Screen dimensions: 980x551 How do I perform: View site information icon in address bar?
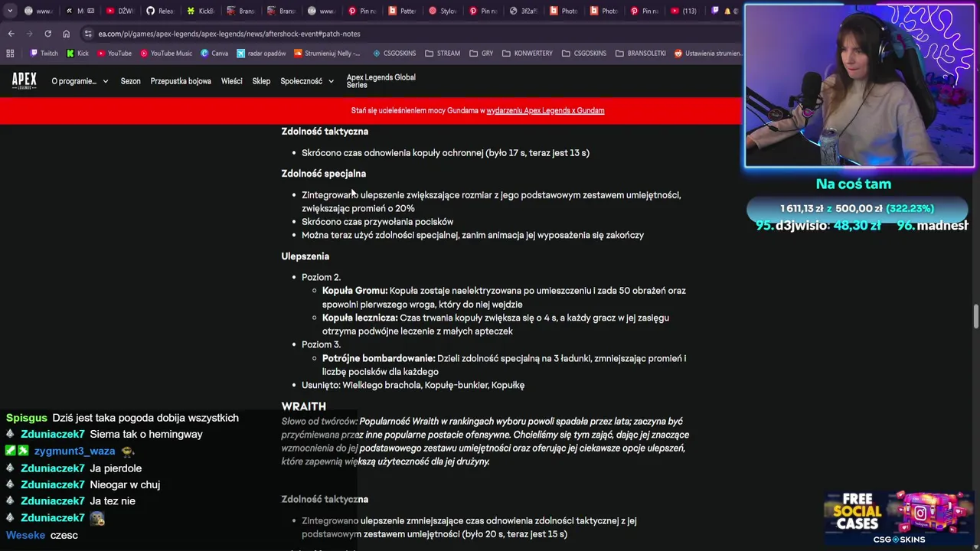pyautogui.click(x=88, y=34)
